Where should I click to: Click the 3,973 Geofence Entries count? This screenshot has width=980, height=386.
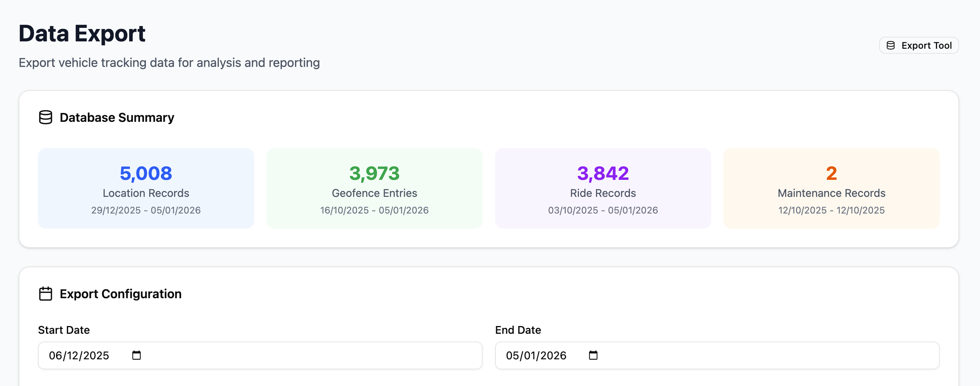pyautogui.click(x=374, y=173)
